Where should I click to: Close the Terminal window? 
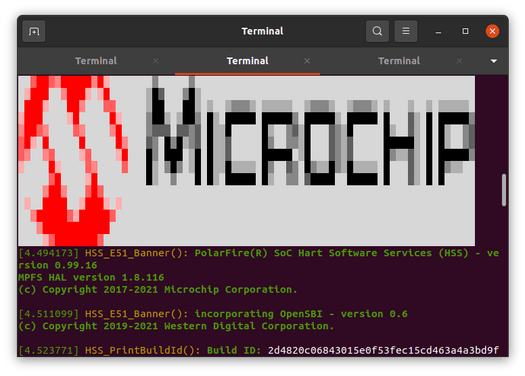(x=492, y=31)
